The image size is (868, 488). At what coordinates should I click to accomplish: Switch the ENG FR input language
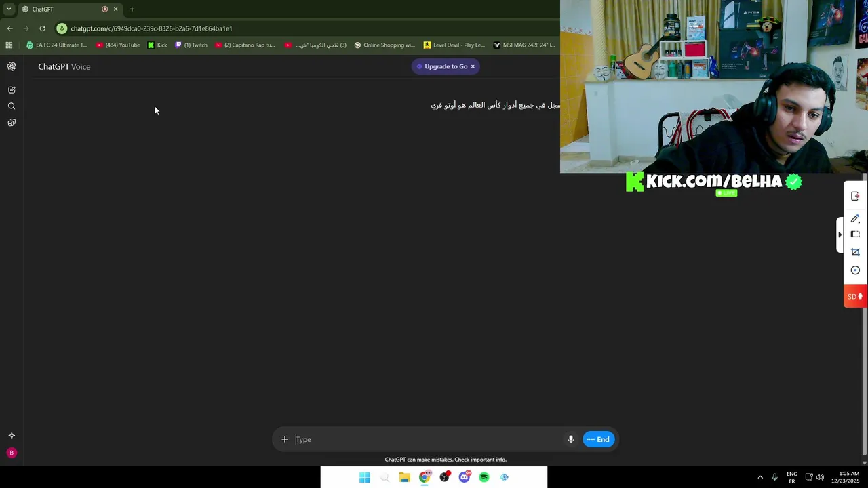(791, 477)
